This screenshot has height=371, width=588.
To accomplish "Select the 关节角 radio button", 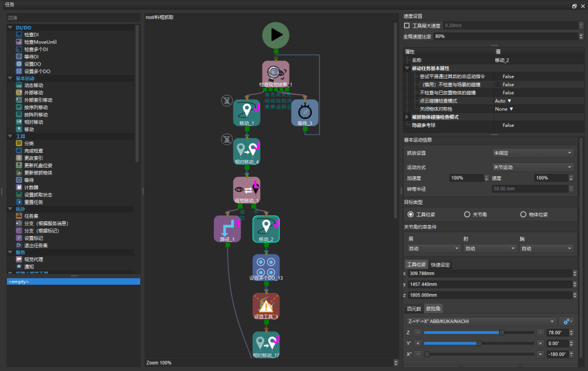I will click(467, 214).
